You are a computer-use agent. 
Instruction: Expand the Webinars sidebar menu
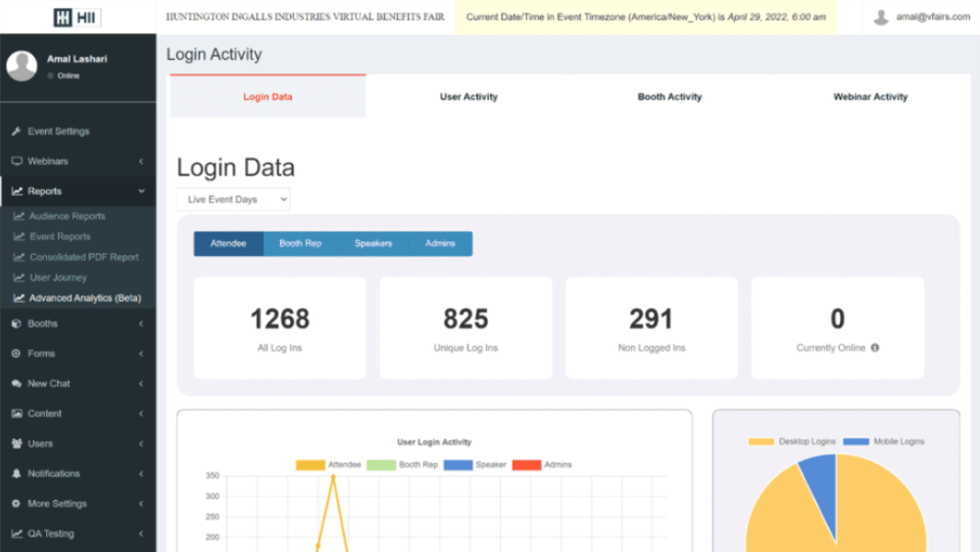[76, 161]
